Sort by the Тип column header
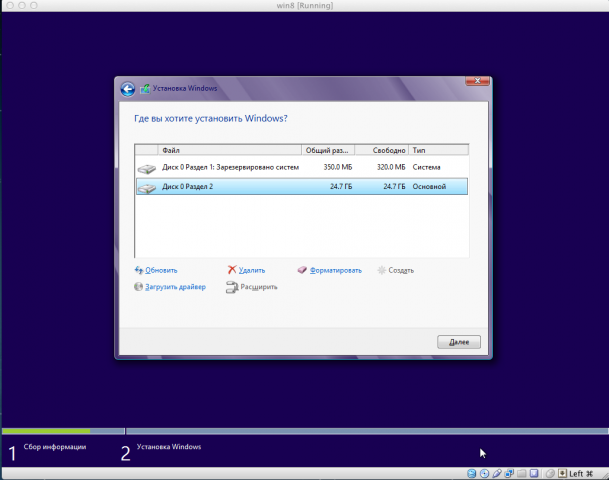609x480 pixels. click(x=439, y=150)
